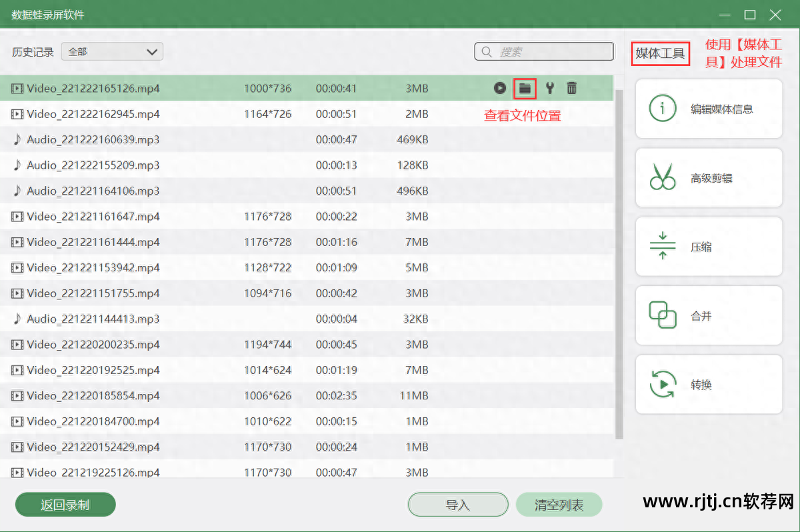This screenshot has height=532, width=800.
Task: Select Audio_221221164106.mp3 row
Action: [x=307, y=191]
